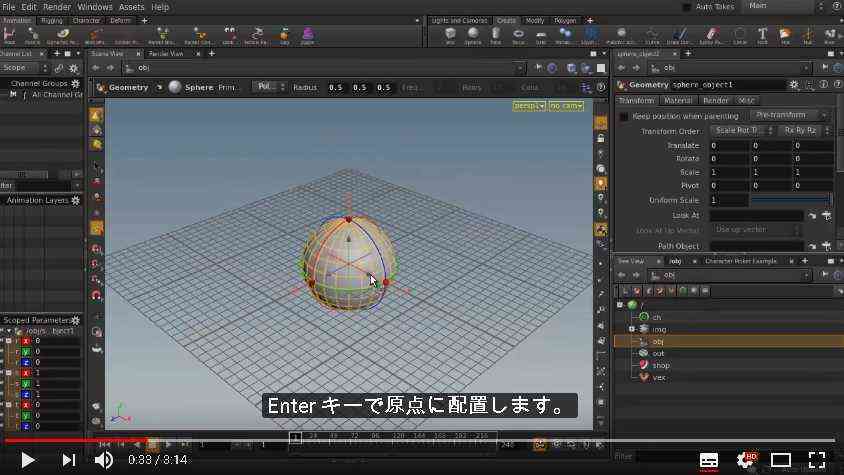The height and width of the screenshot is (475, 844).
Task: Open the sphere primitive type dropdown
Action: 269,87
